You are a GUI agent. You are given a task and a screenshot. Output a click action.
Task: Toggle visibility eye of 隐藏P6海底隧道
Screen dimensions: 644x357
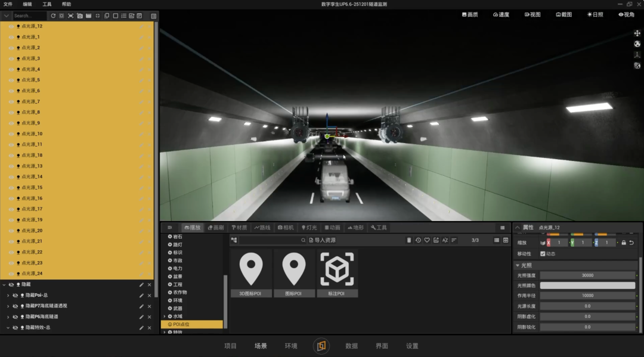coord(15,317)
